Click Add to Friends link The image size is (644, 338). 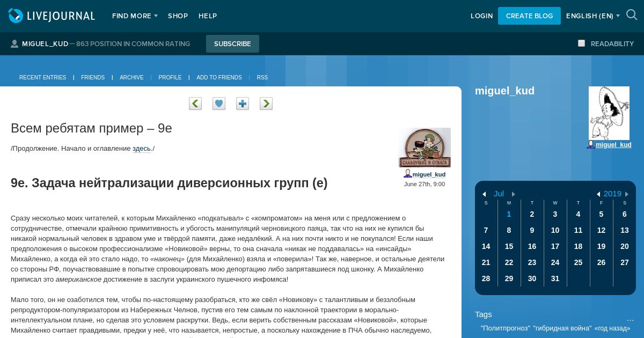[219, 78]
